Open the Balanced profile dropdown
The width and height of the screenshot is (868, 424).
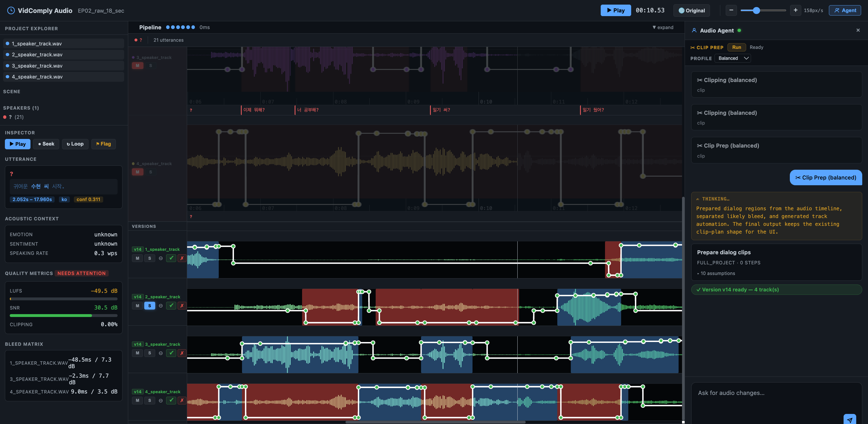tap(733, 58)
